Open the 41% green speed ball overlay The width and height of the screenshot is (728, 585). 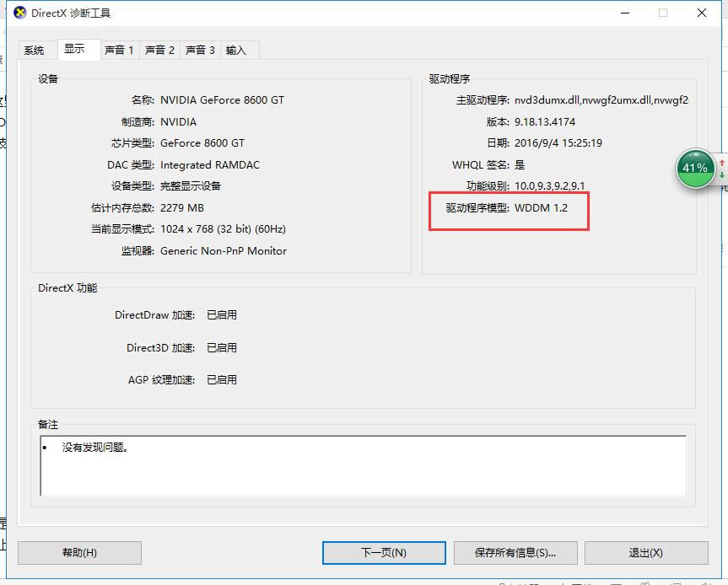[x=693, y=168]
